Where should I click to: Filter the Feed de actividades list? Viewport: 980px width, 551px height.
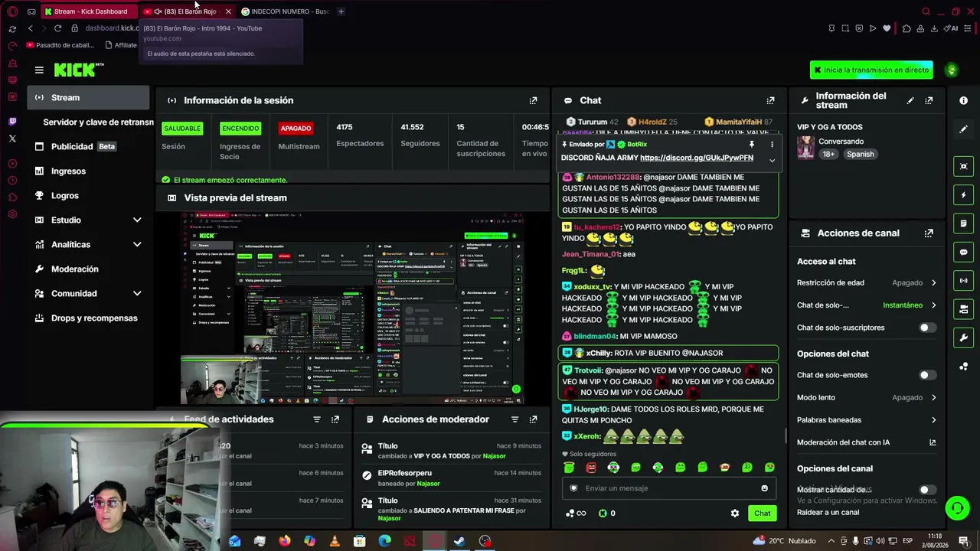tap(317, 419)
